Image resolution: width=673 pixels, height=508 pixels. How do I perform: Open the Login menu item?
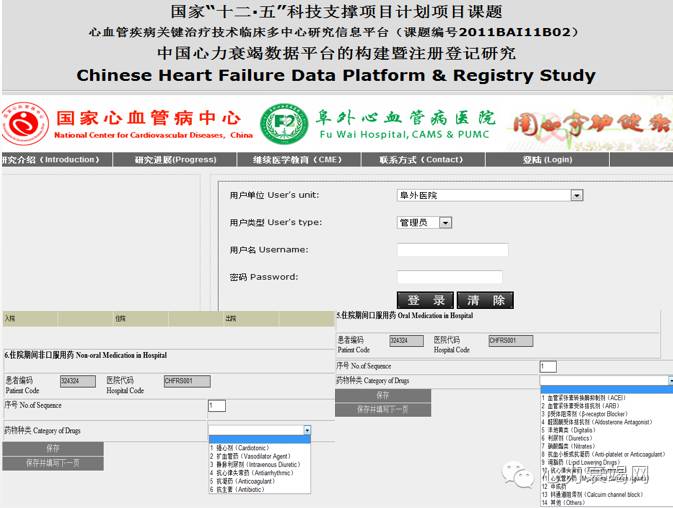(x=547, y=160)
